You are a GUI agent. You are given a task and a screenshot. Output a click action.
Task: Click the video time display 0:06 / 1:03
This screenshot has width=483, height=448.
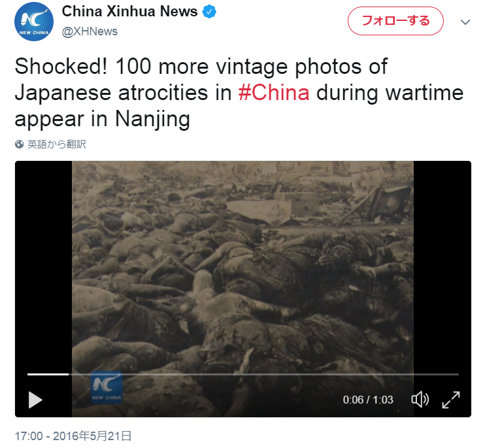tap(368, 400)
